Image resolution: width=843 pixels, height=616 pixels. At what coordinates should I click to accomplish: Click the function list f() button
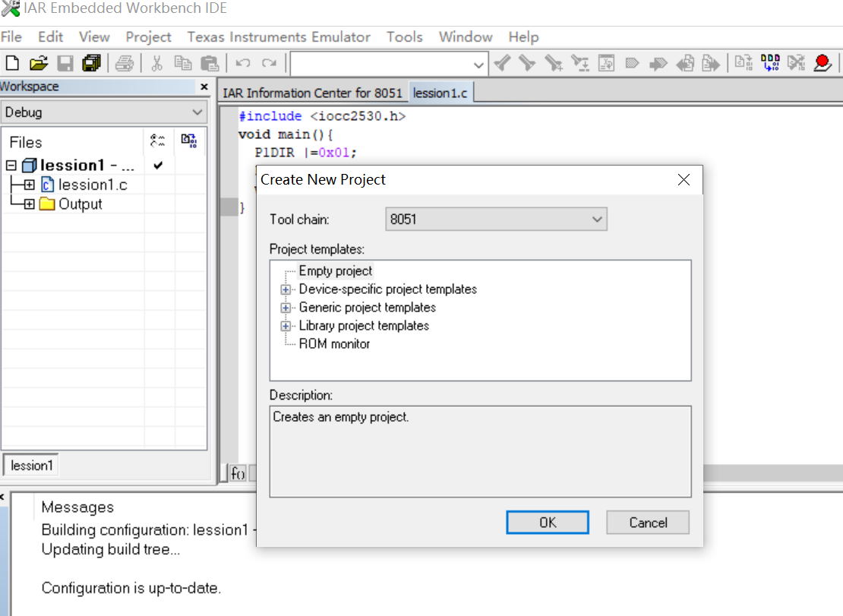tap(237, 473)
